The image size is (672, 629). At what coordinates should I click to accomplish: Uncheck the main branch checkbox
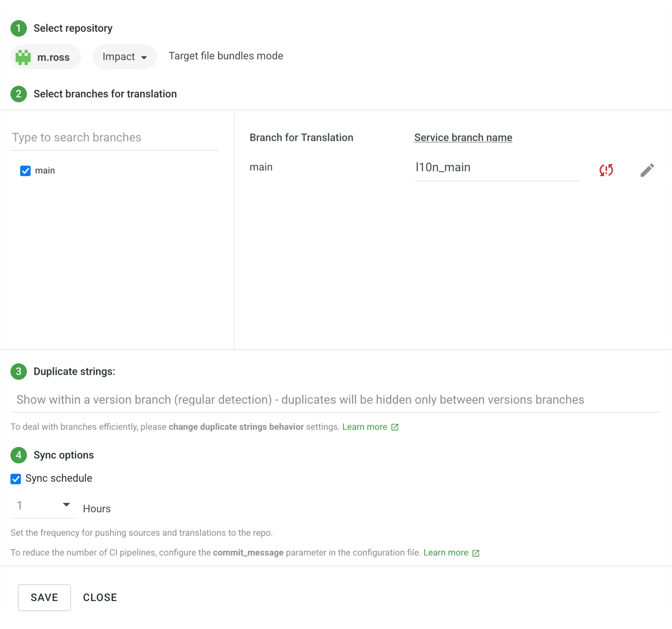(25, 170)
